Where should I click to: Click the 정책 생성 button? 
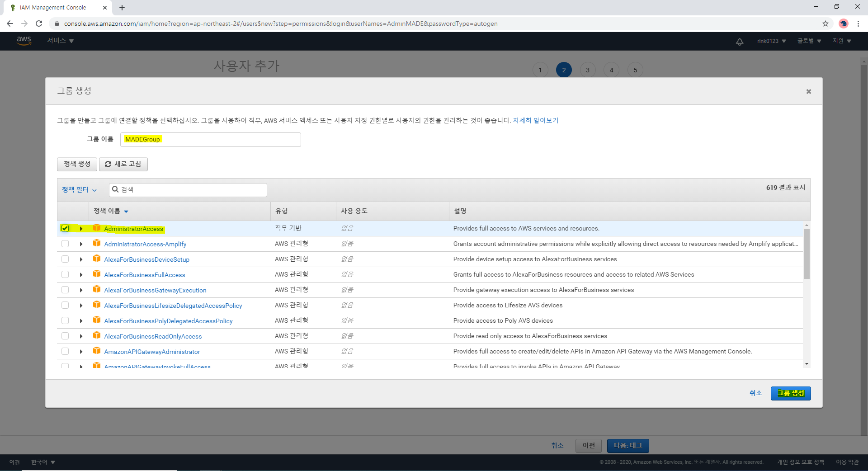pos(77,164)
